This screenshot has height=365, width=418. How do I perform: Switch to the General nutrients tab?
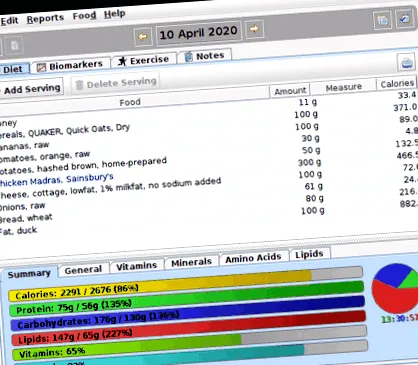pos(83,270)
